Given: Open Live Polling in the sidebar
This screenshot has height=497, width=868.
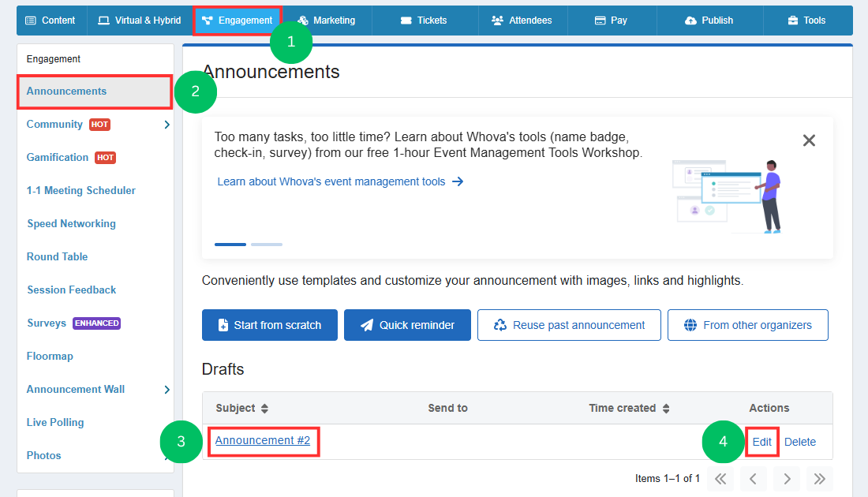Looking at the screenshot, I should 55,422.
